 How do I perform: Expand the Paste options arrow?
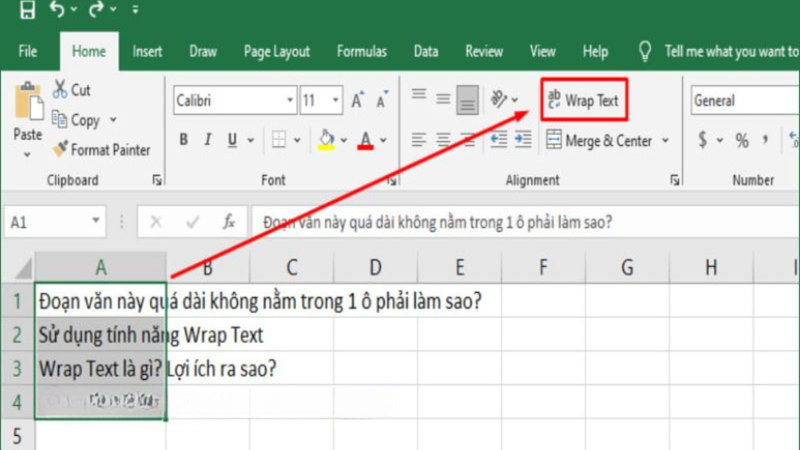pos(28,154)
